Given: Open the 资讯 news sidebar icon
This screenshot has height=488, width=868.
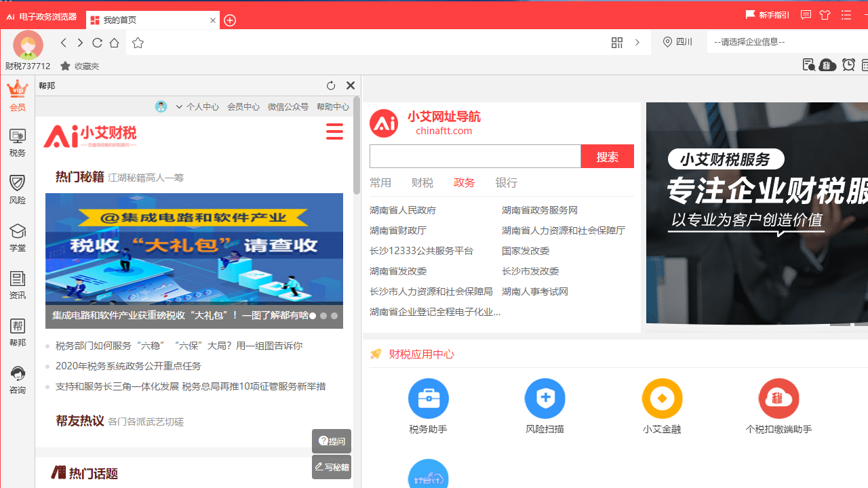Looking at the screenshot, I should click(17, 284).
